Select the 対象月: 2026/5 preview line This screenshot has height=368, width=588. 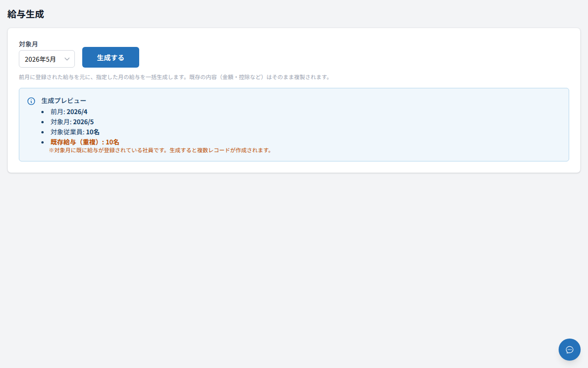[72, 122]
